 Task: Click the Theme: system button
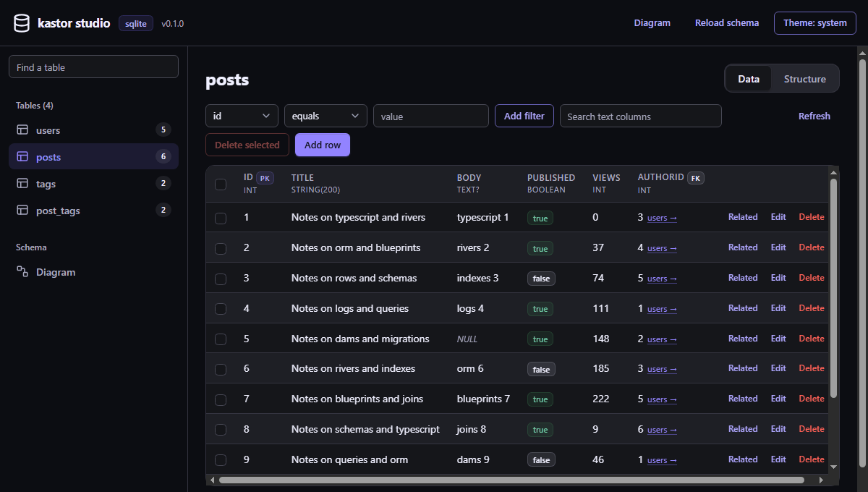815,23
